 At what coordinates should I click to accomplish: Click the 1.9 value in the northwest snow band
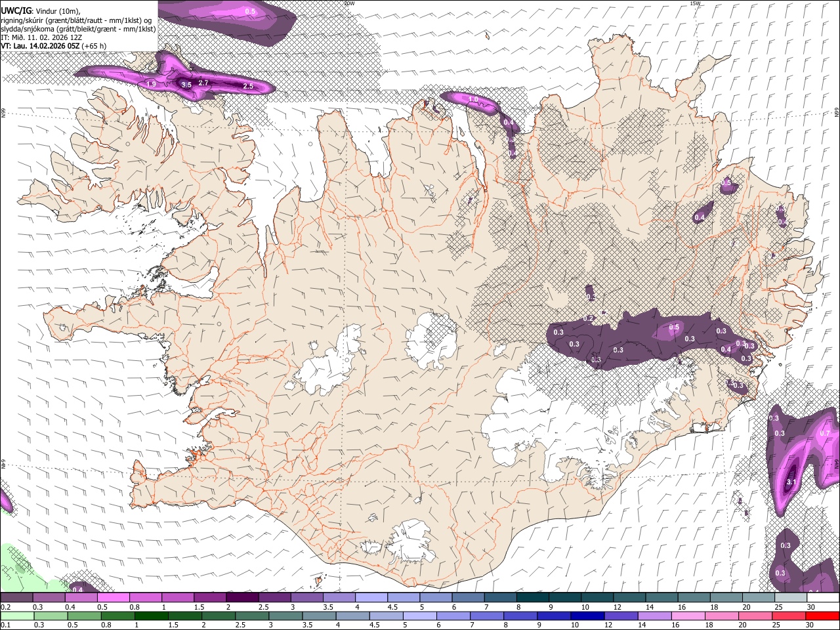point(151,84)
